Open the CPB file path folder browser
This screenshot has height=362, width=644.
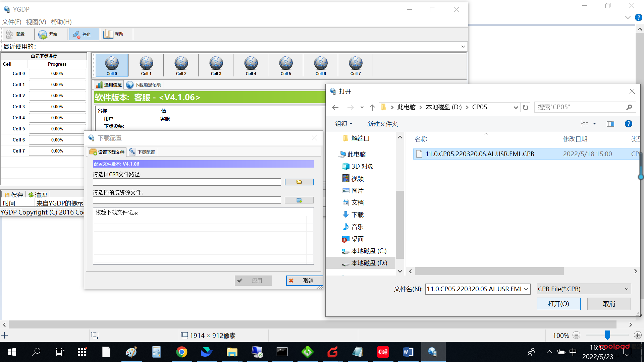(299, 182)
